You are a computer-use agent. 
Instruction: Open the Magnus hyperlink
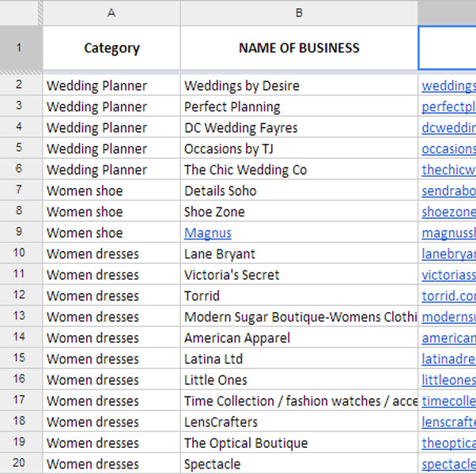click(207, 233)
